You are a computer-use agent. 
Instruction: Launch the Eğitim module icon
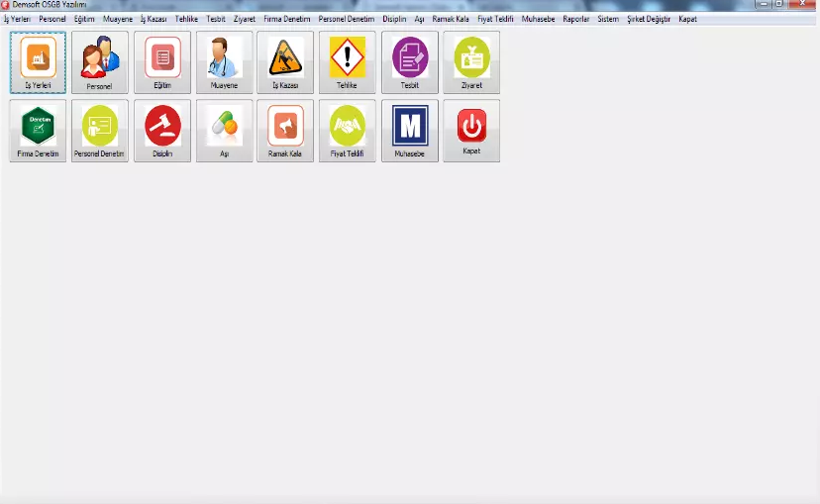pos(162,61)
